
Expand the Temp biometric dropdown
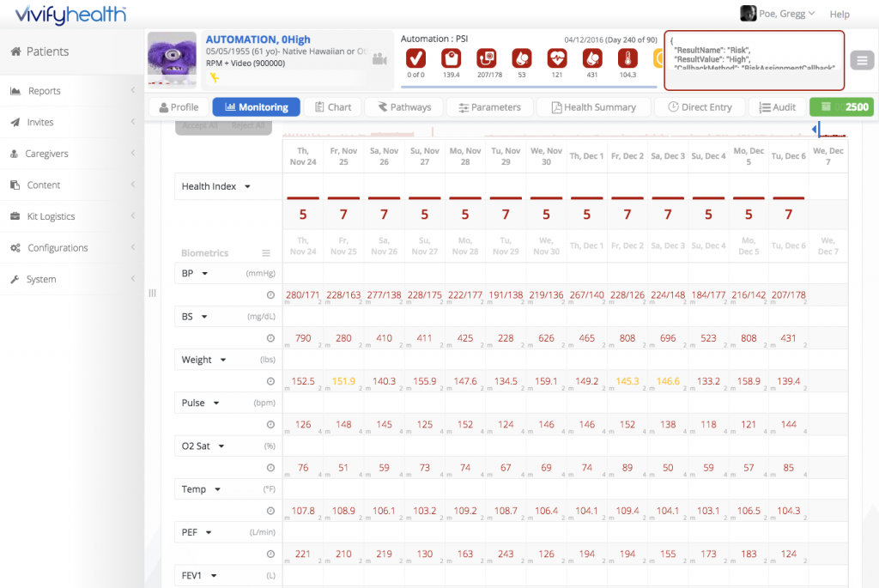[217, 489]
